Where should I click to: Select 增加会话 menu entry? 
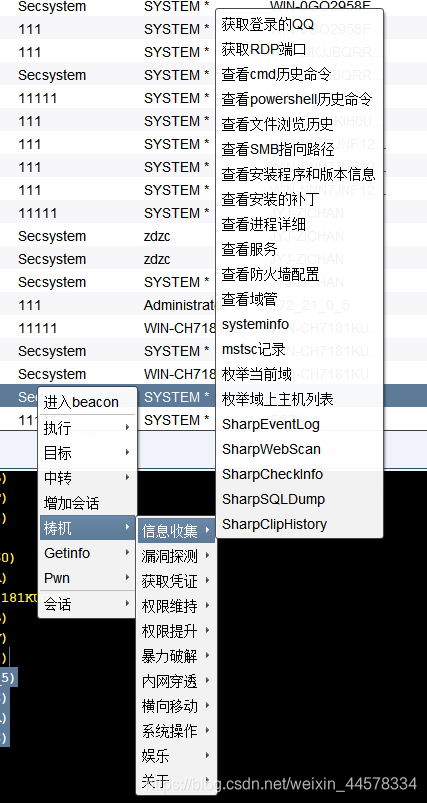pyautogui.click(x=88, y=503)
